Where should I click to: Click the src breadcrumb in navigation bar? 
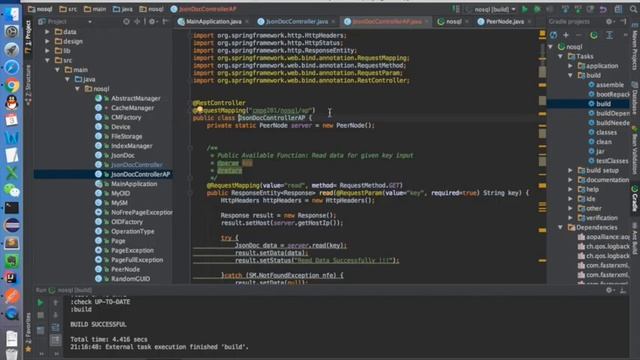[x=68, y=9]
